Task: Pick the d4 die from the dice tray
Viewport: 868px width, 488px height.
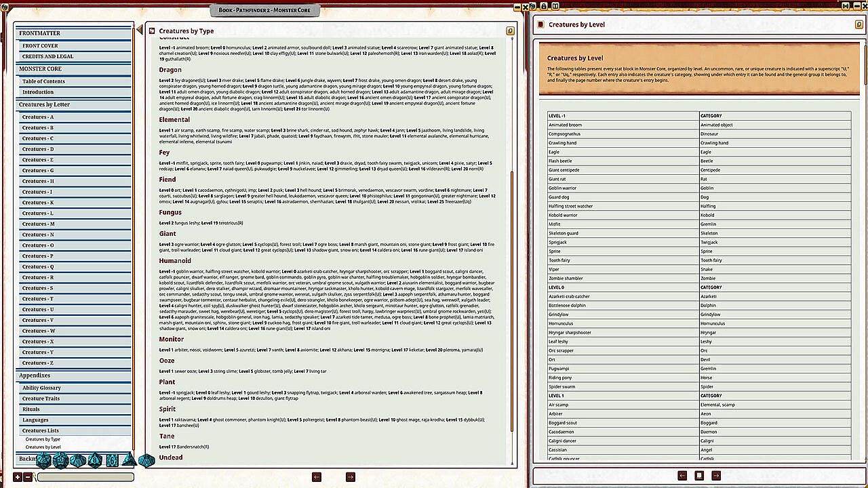Action: (x=128, y=461)
